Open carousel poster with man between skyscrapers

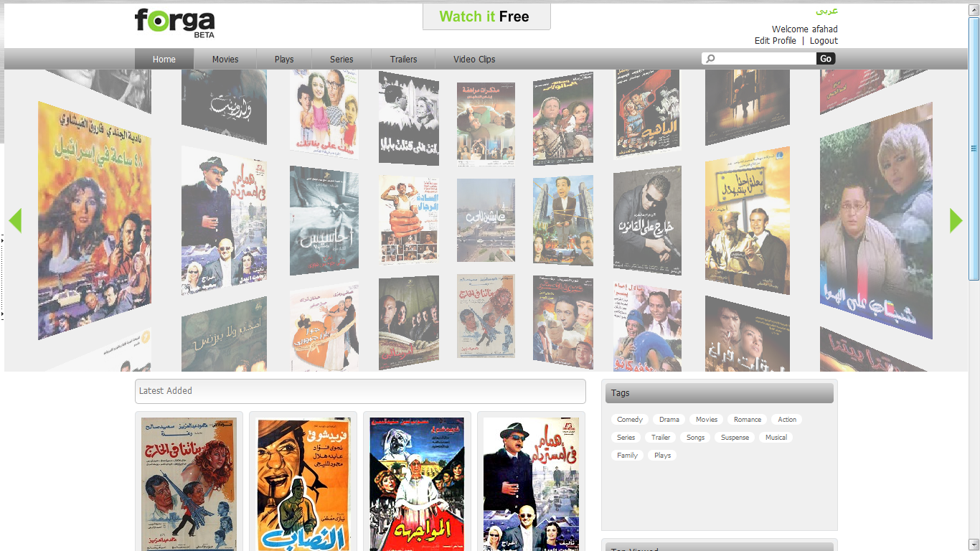[563, 220]
